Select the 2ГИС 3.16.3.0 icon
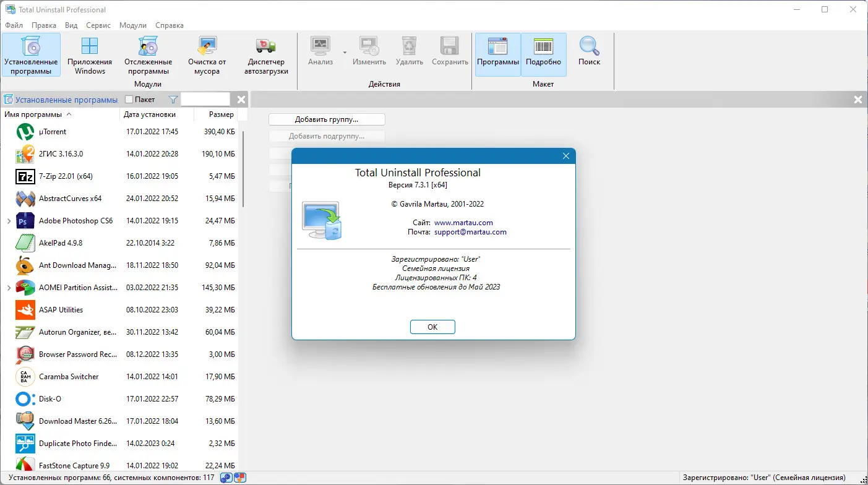The width and height of the screenshot is (868, 485). [x=25, y=154]
